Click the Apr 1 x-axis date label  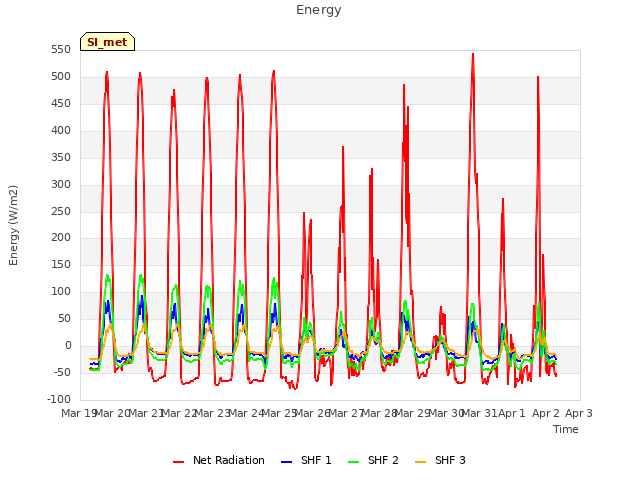tap(512, 413)
